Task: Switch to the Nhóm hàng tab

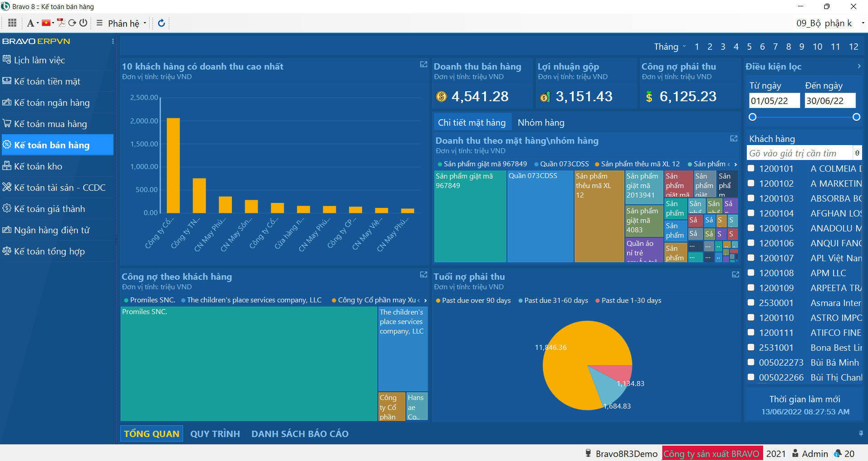Action: [541, 122]
